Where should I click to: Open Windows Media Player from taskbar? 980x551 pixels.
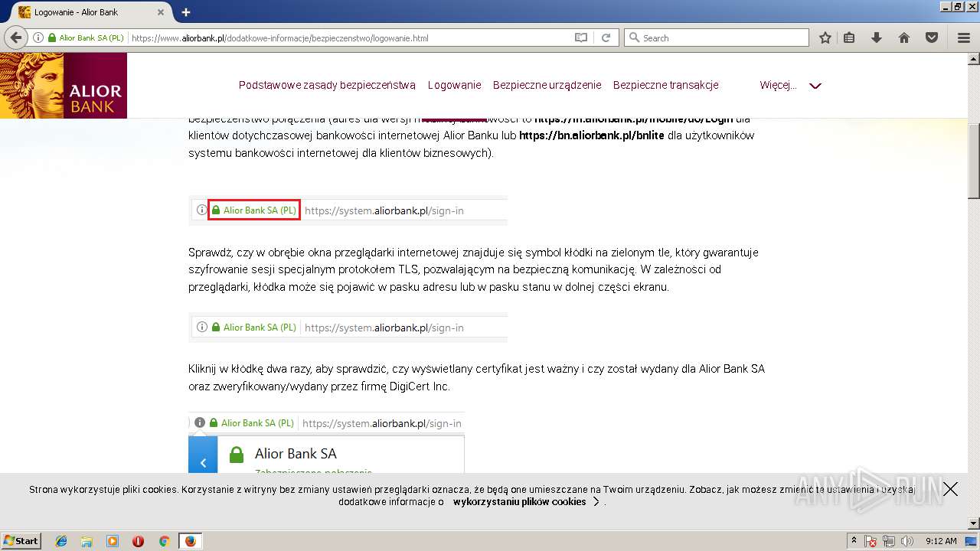(113, 541)
